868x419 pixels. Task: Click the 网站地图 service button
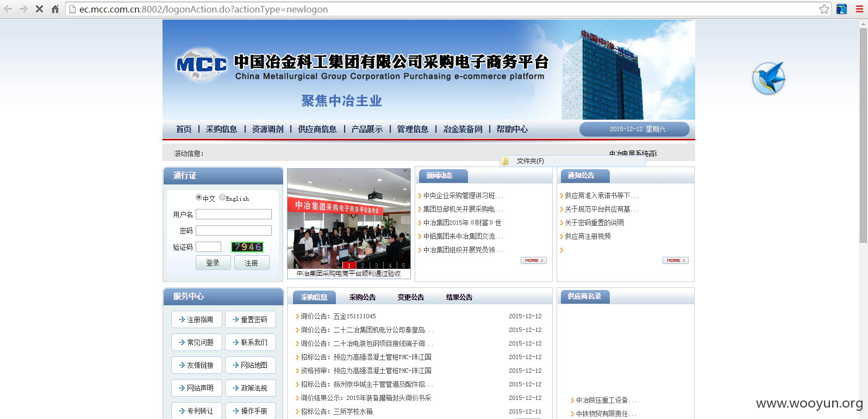pyautogui.click(x=250, y=365)
